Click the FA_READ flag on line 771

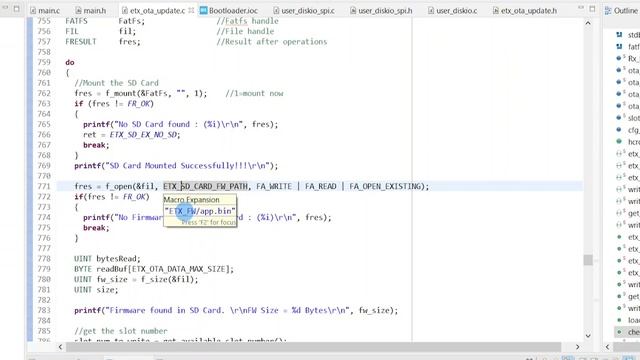(x=320, y=187)
